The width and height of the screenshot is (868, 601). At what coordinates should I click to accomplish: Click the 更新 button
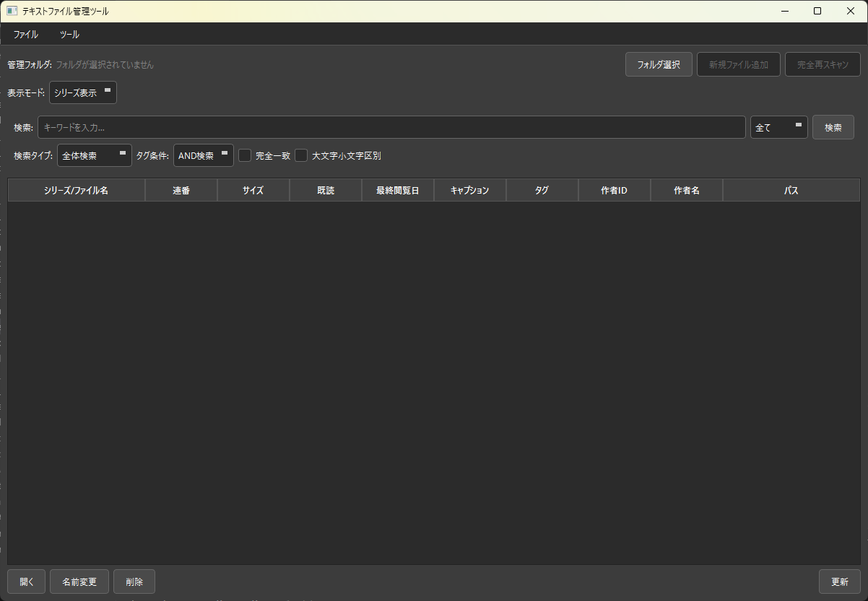tap(839, 581)
